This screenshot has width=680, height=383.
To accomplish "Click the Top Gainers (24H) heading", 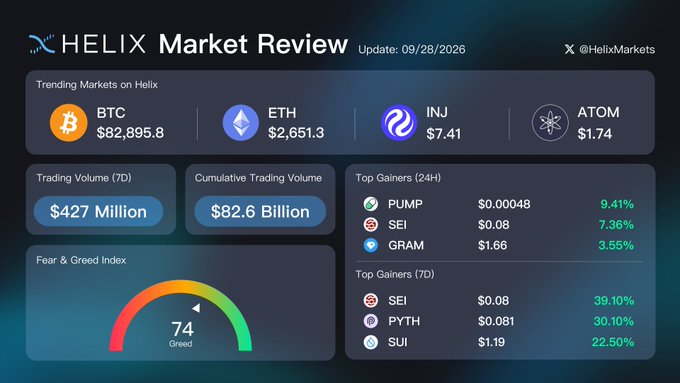I will click(398, 178).
